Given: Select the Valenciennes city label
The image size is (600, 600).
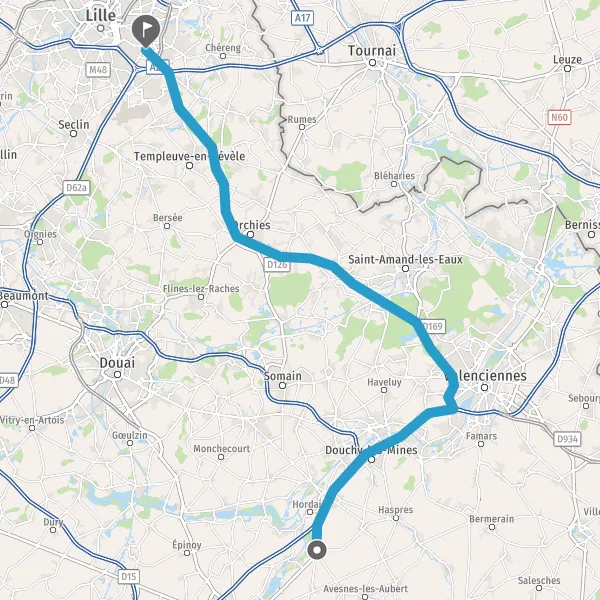Looking at the screenshot, I should (486, 375).
